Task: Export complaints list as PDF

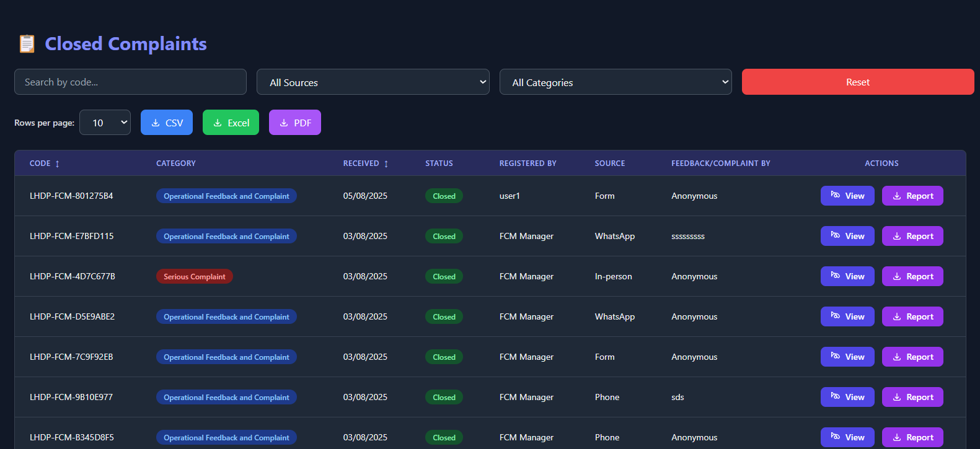Action: tap(295, 123)
